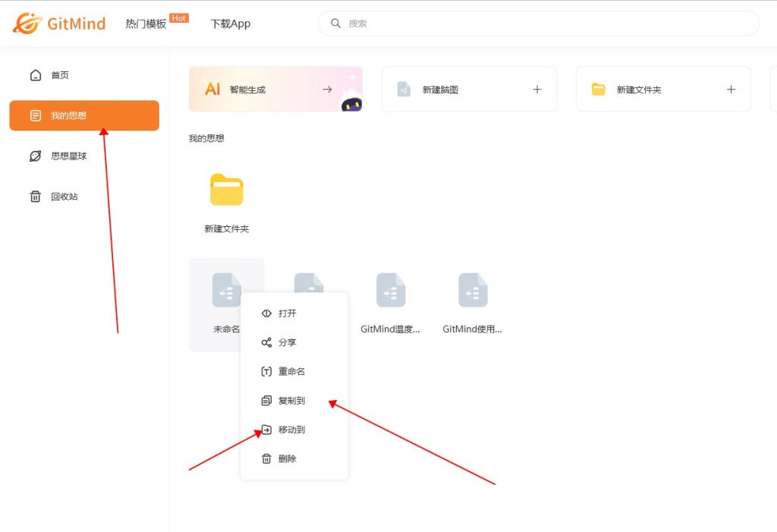This screenshot has width=777, height=532.
Task: Click the 思想星球 planet icon
Action: pos(36,156)
